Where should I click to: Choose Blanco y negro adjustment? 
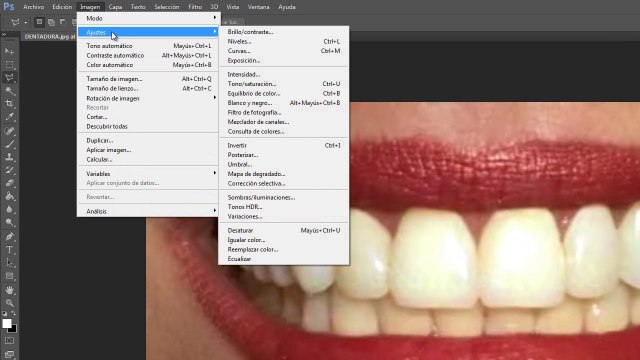click(x=284, y=103)
